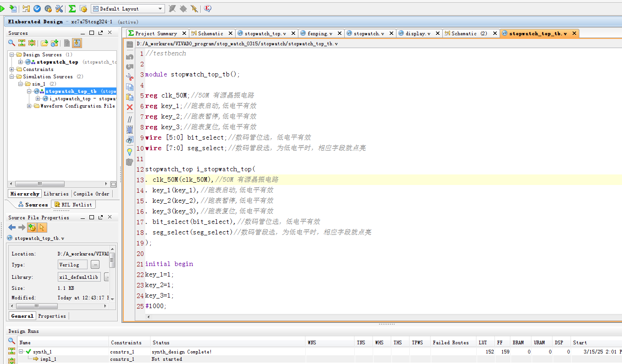The image size is (622, 364).
Task: Switch to the fenping.v tab
Action: [320, 33]
